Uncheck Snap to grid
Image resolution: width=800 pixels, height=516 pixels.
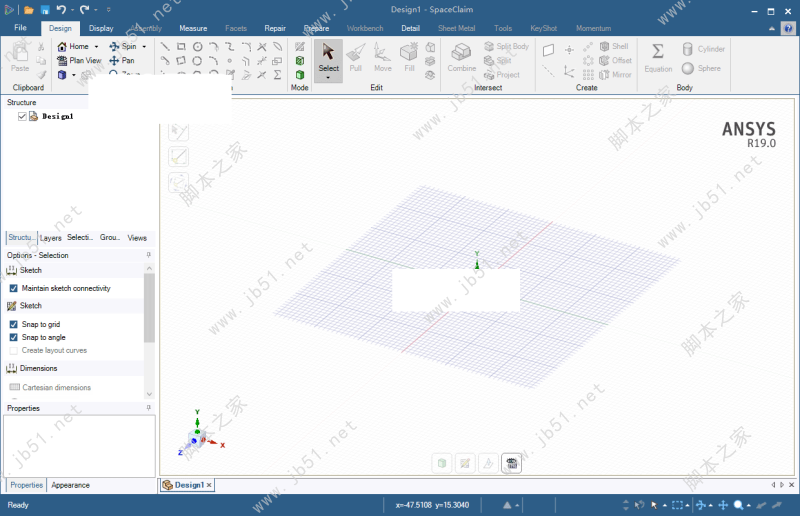point(14,324)
